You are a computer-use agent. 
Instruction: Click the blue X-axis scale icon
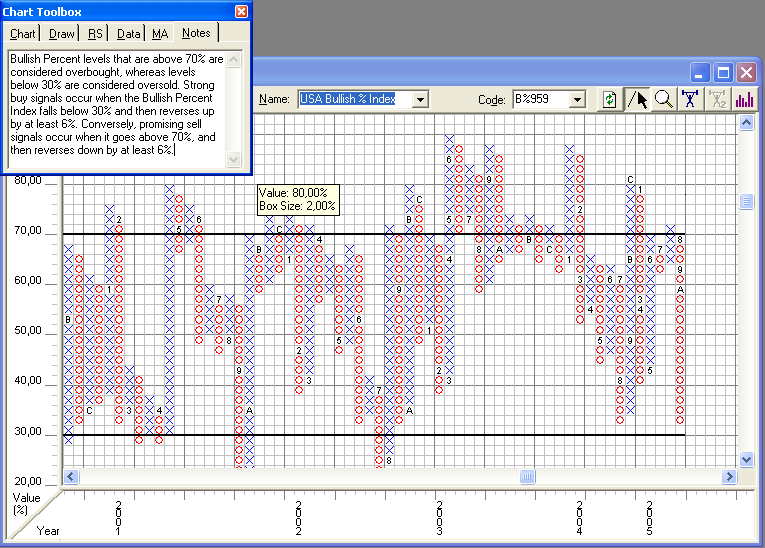point(690,99)
